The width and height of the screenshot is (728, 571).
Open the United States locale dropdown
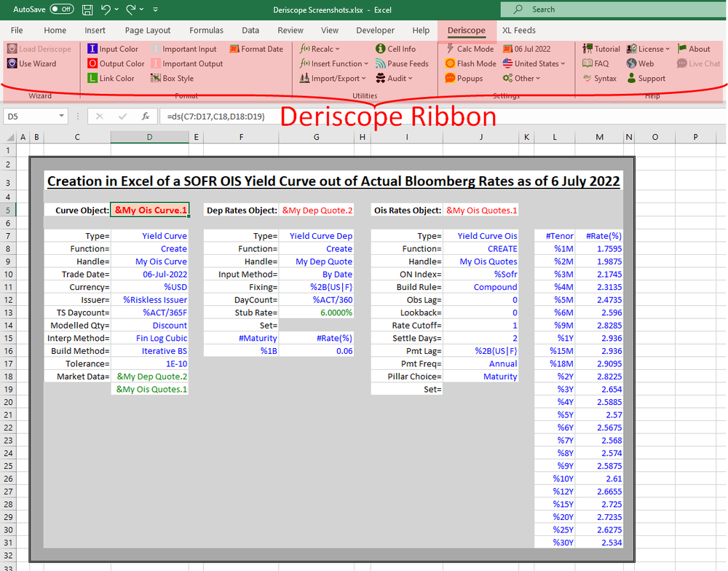(534, 63)
